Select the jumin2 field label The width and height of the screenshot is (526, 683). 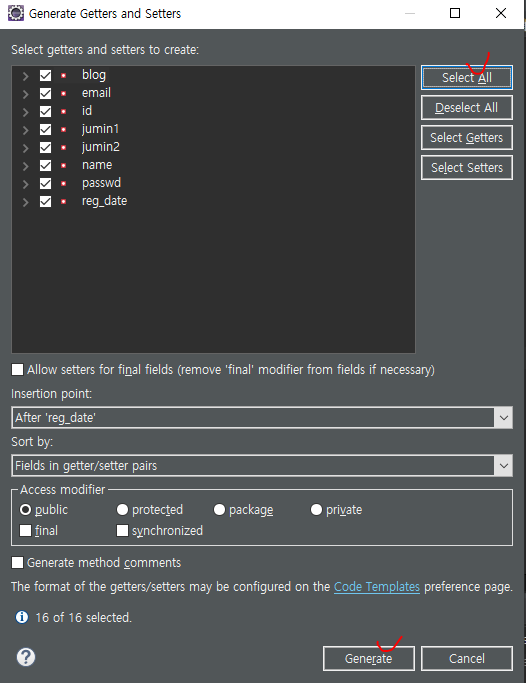coord(101,147)
